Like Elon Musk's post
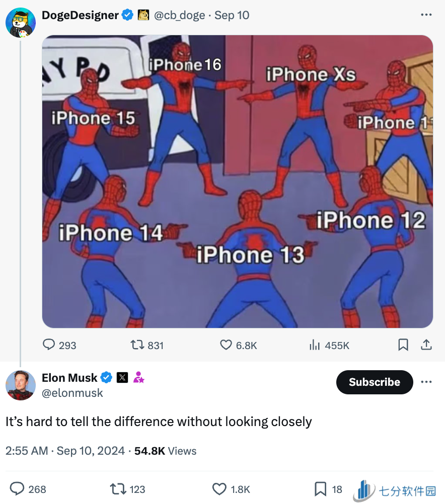The image size is (445, 504). click(x=219, y=489)
